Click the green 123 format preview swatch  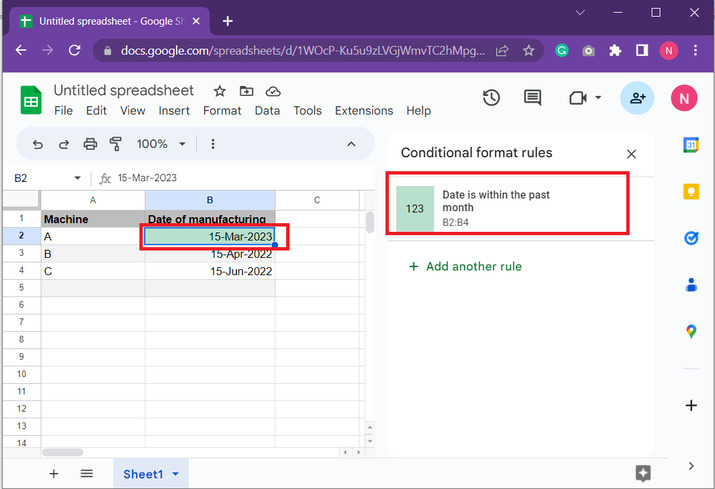click(415, 208)
